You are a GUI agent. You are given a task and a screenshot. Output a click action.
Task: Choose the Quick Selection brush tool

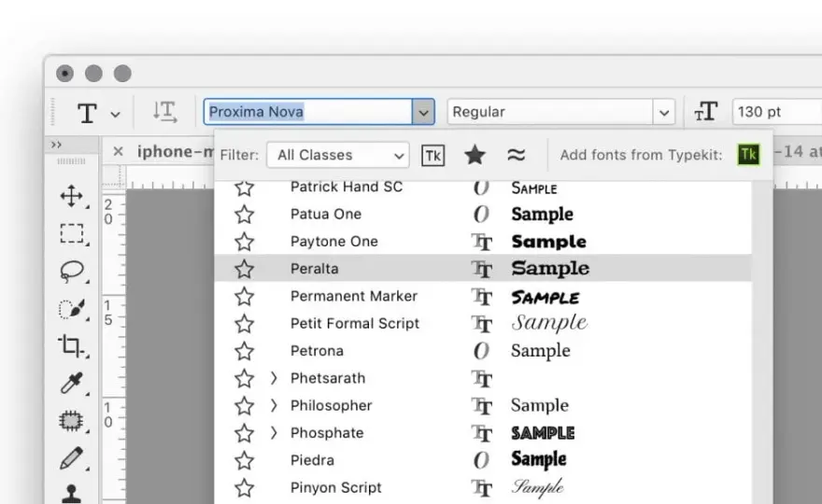(x=72, y=309)
